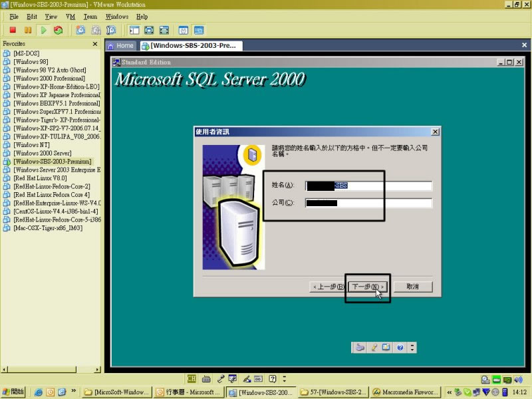
Task: Click the 姓名(A) name input field
Action: [369, 186]
